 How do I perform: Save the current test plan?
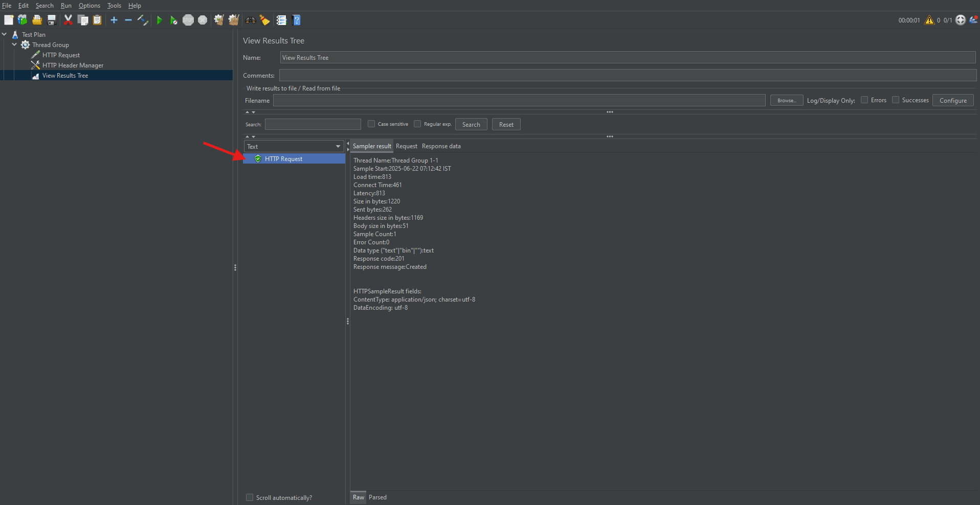pos(51,20)
